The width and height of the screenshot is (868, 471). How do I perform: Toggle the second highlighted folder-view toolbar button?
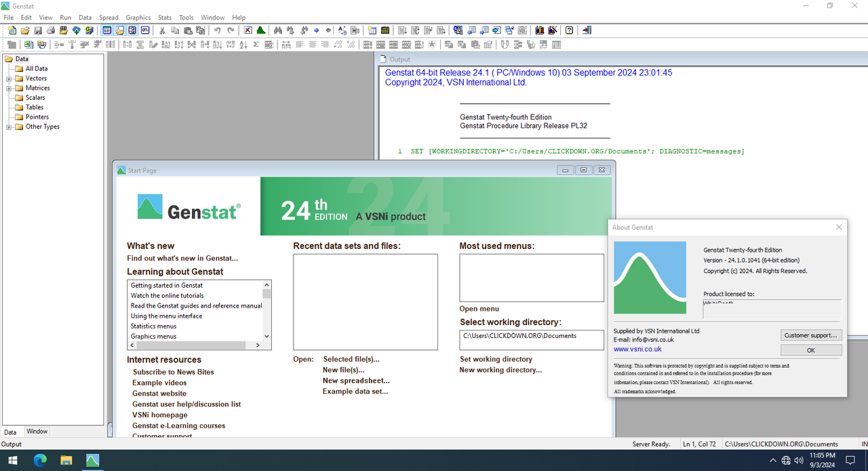119,31
